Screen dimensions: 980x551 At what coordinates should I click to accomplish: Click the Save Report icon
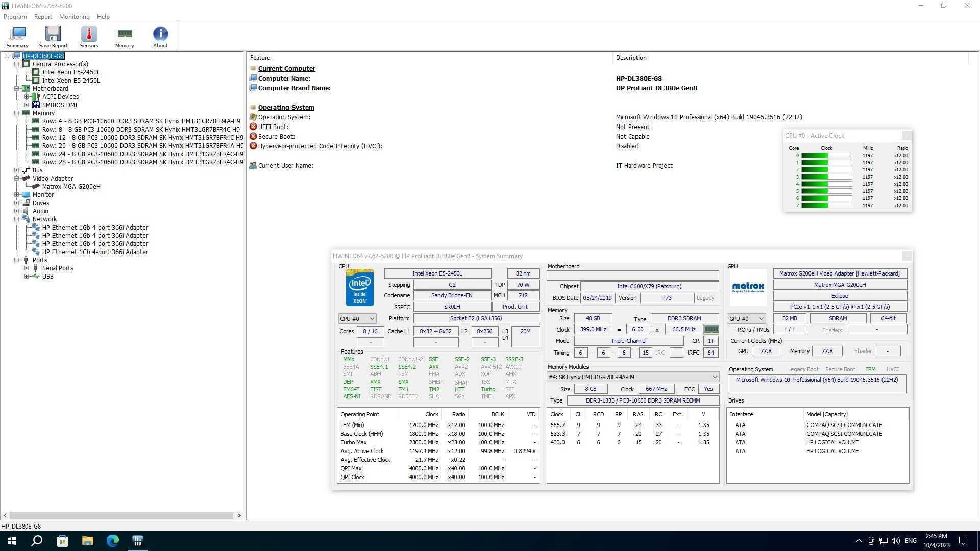pyautogui.click(x=53, y=37)
